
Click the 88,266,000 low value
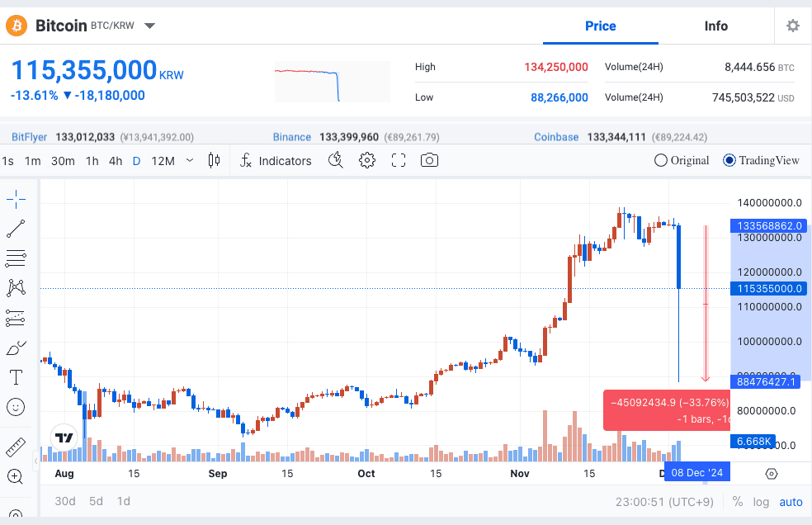[x=559, y=97]
